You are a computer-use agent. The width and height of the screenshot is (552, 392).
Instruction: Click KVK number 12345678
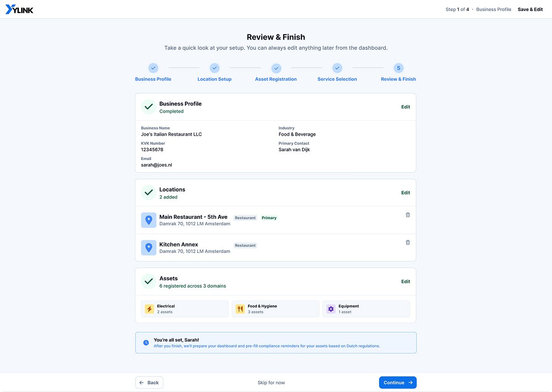pos(152,149)
